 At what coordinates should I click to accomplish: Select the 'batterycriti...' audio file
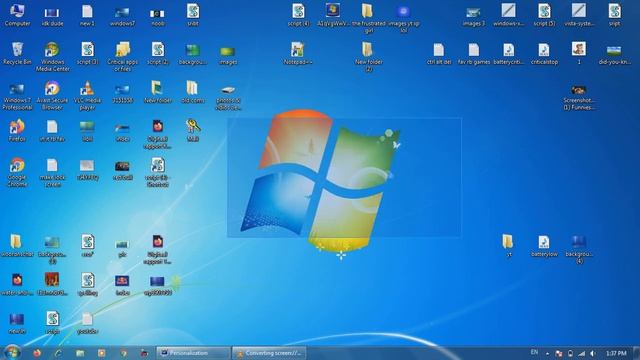(x=509, y=53)
